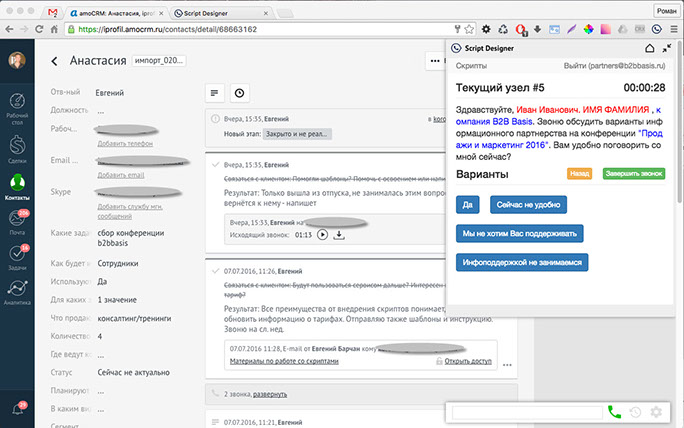The height and width of the screenshot is (428, 684).
Task: Open the Скрипты menu in Script Designer
Action: click(471, 65)
